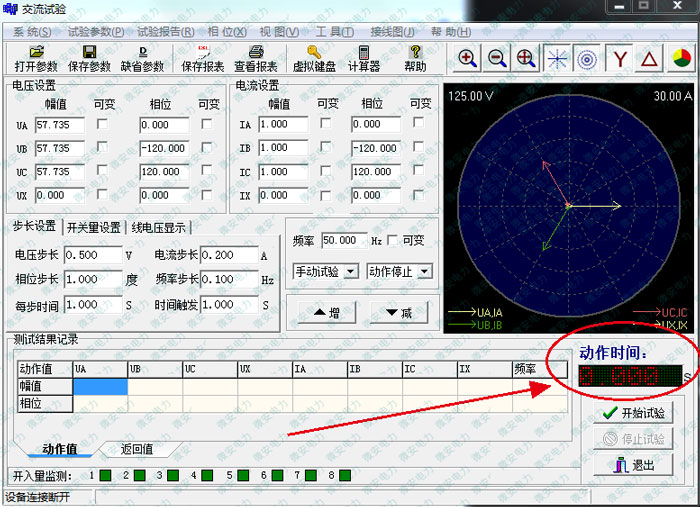Image resolution: width=700 pixels, height=507 pixels.
Task: Click the zoom-in magnifier above the phasor diagram
Action: point(467,58)
